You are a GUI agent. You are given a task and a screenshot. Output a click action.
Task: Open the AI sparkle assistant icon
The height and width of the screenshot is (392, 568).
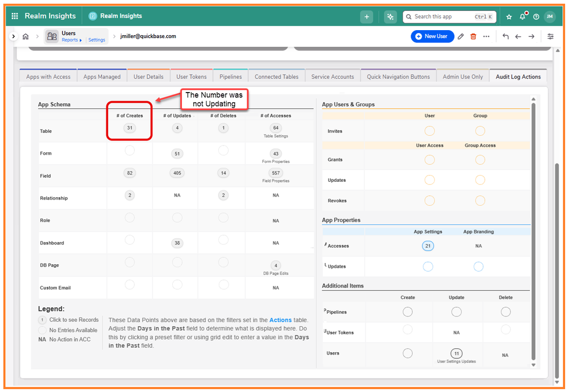point(390,16)
